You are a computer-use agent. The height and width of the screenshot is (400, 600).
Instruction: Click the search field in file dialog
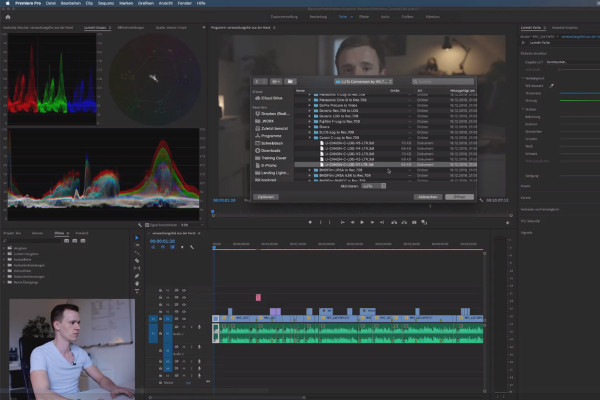(x=443, y=82)
